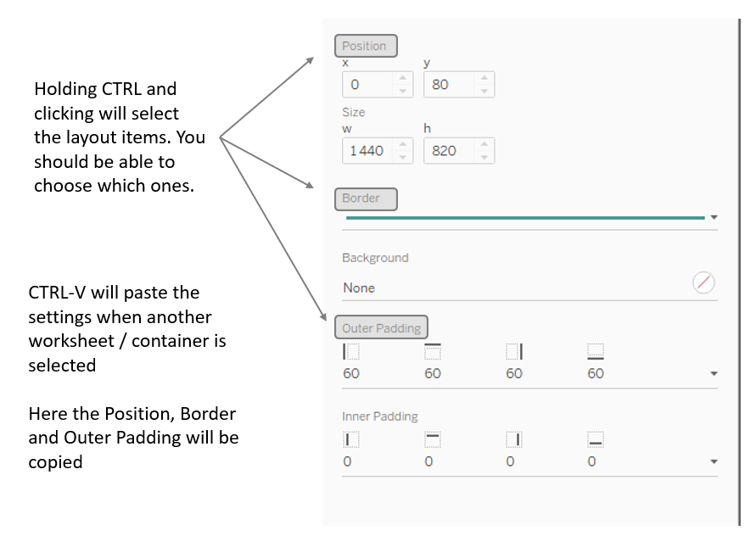Select the top outer padding side icon
The height and width of the screenshot is (542, 756).
[433, 350]
